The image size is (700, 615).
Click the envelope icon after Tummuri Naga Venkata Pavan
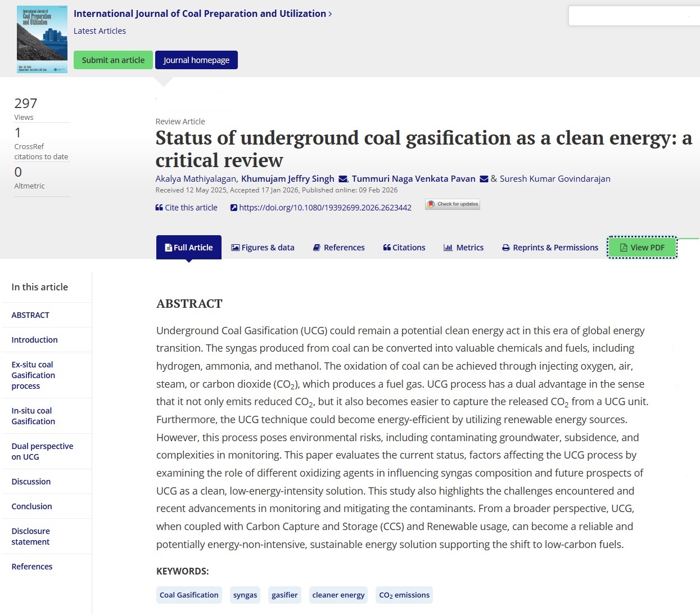[484, 179]
